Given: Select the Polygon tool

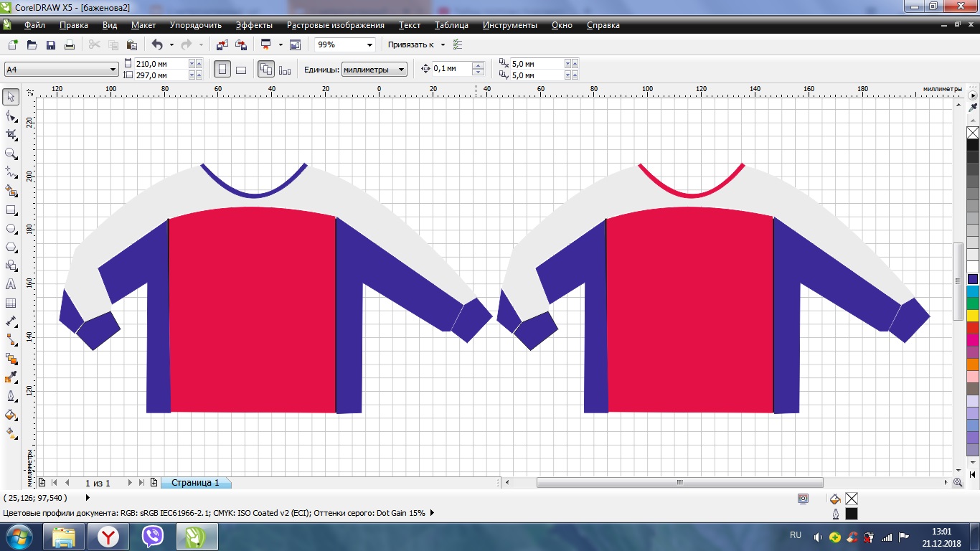Looking at the screenshot, I should [11, 248].
